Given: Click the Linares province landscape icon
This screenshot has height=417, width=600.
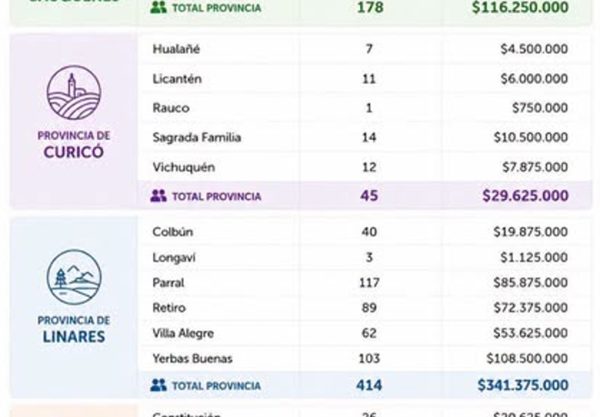Looking at the screenshot, I should click(74, 277).
